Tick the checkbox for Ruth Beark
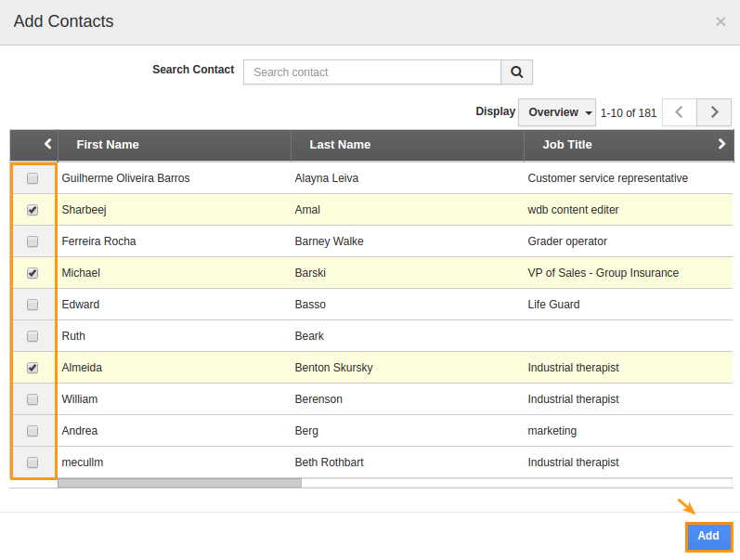This screenshot has width=740, height=560. [x=32, y=336]
